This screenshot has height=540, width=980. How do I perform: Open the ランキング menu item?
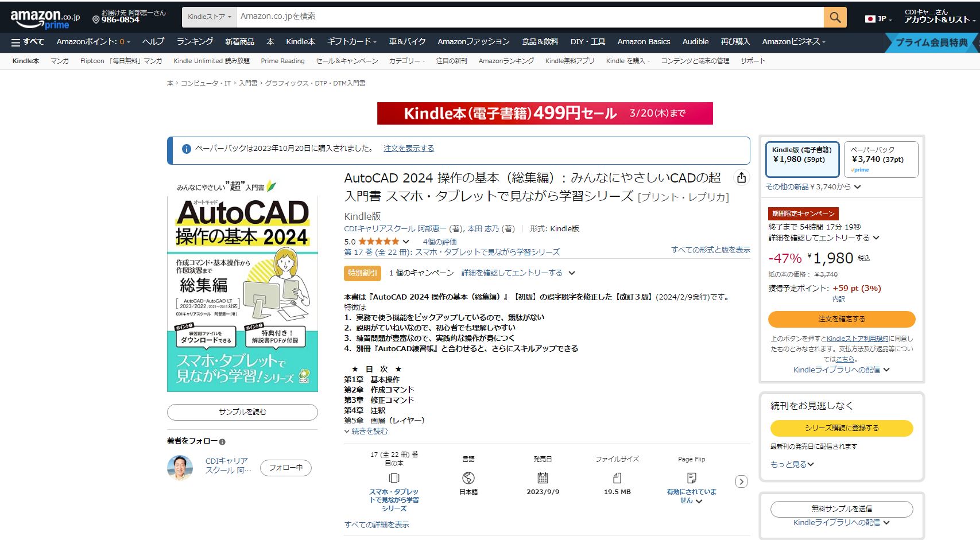(195, 42)
